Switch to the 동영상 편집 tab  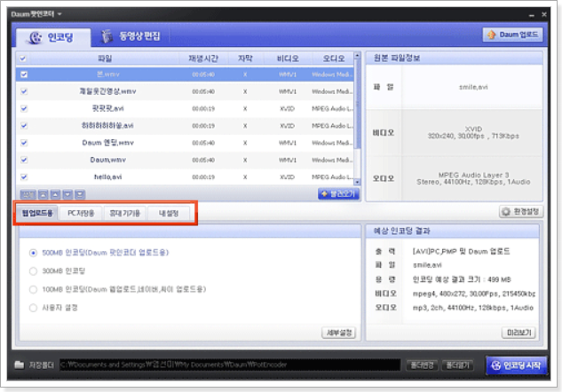[131, 36]
